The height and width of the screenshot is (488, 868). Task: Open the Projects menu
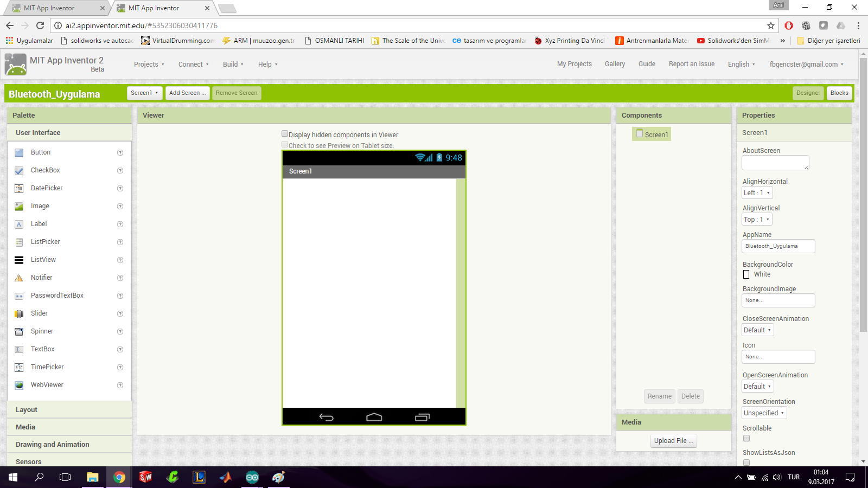[x=149, y=65]
